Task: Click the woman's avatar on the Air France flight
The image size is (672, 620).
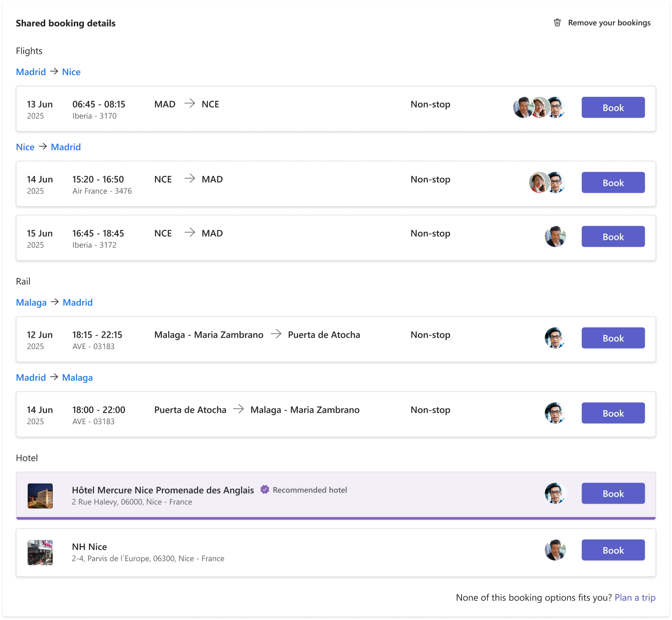Action: 538,183
